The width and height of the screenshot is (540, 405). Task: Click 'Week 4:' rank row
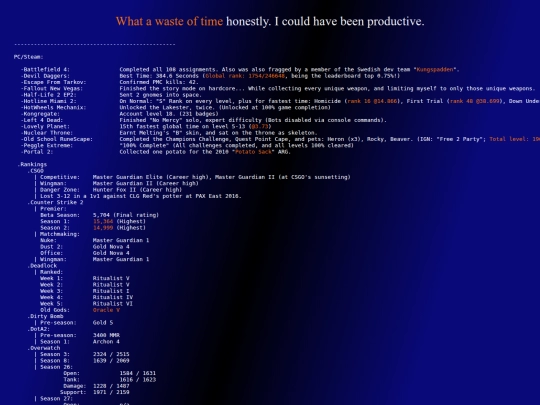point(86,297)
